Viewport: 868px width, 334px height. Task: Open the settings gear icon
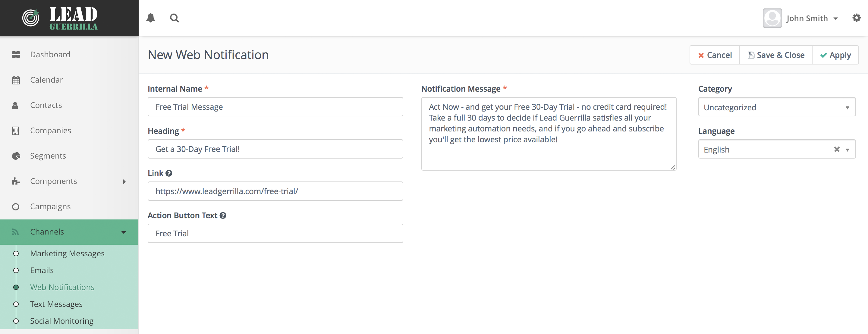point(856,18)
